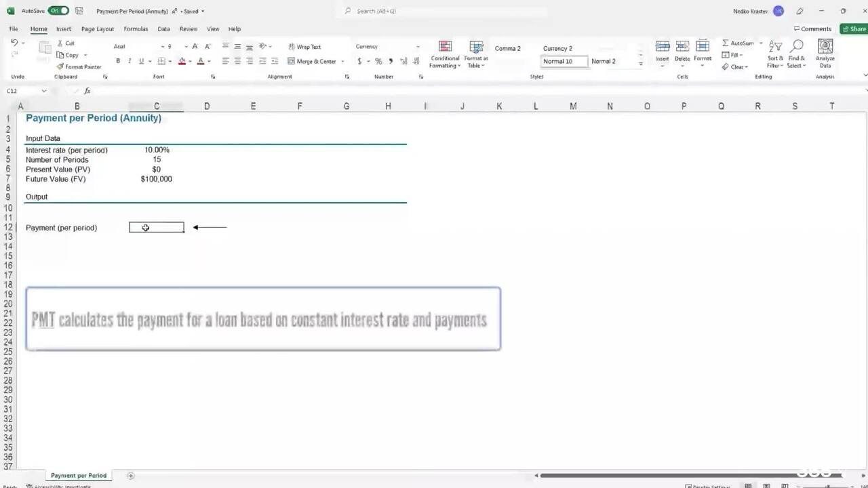The height and width of the screenshot is (488, 868).
Task: Open Format as Table gallery
Action: pos(476,54)
